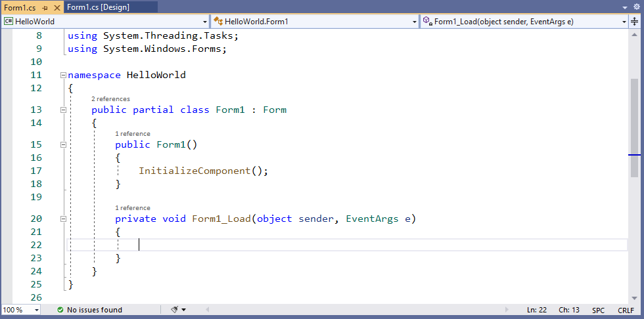Click the green No issues found checkmark icon

point(60,310)
